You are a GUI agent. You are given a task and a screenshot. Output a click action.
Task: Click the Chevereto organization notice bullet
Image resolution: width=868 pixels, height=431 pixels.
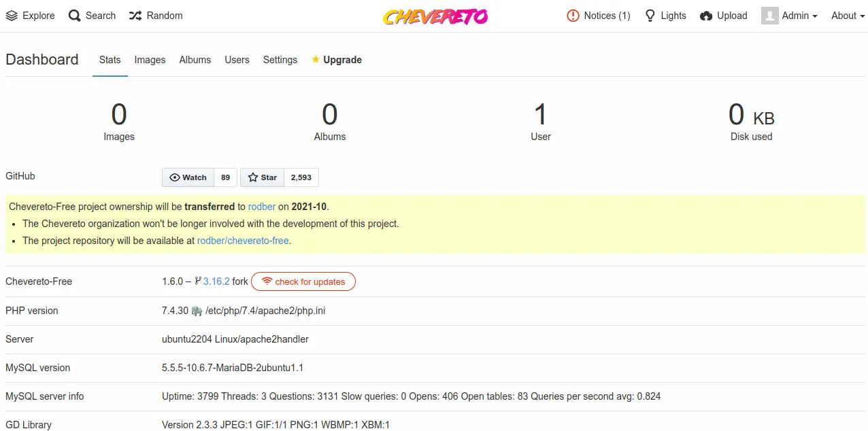click(211, 224)
